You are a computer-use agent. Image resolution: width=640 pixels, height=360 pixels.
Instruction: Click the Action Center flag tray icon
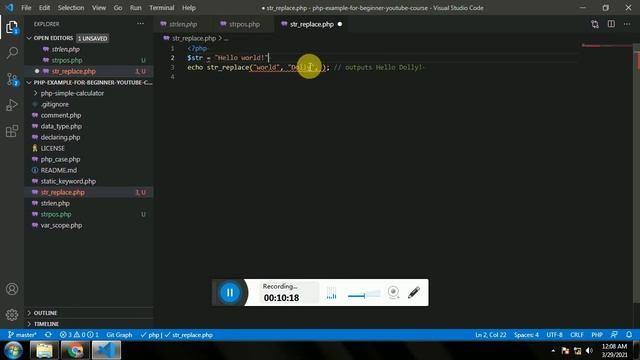click(565, 351)
